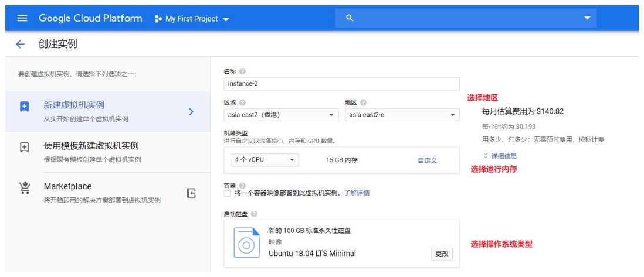
Task: Open the Marketplace option
Action: [x=107, y=193]
